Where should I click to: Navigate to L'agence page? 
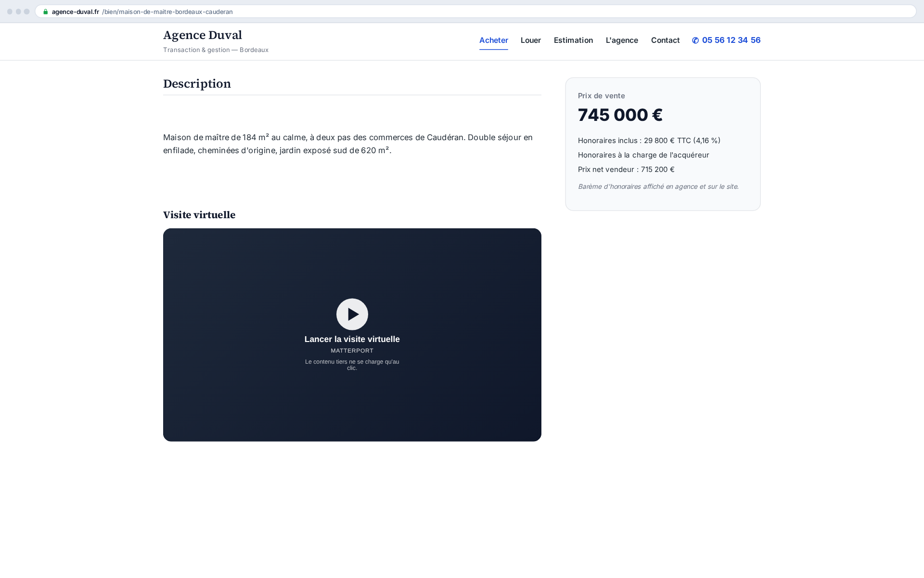pos(622,40)
